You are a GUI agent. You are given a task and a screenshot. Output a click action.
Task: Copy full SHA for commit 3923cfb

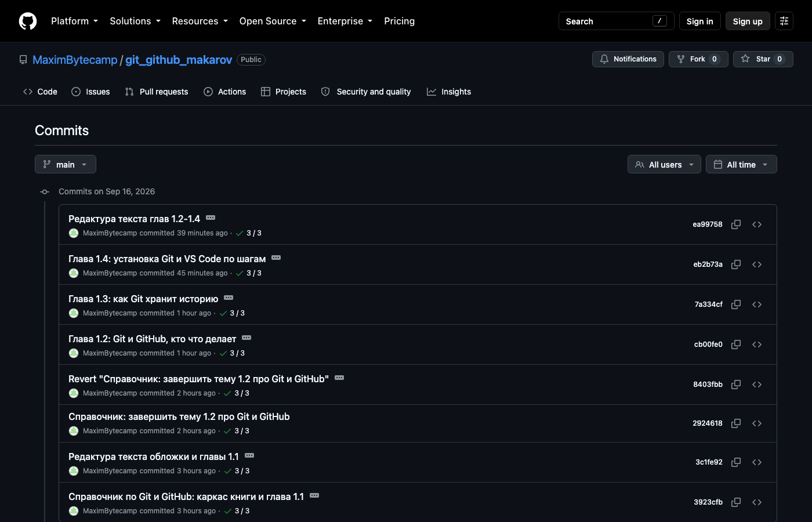click(736, 502)
